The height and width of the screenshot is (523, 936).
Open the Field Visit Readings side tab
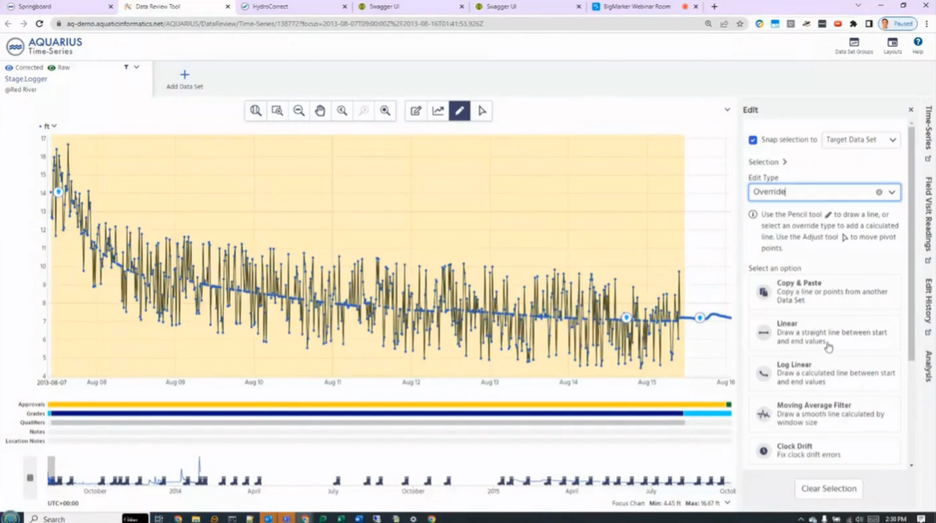click(928, 220)
